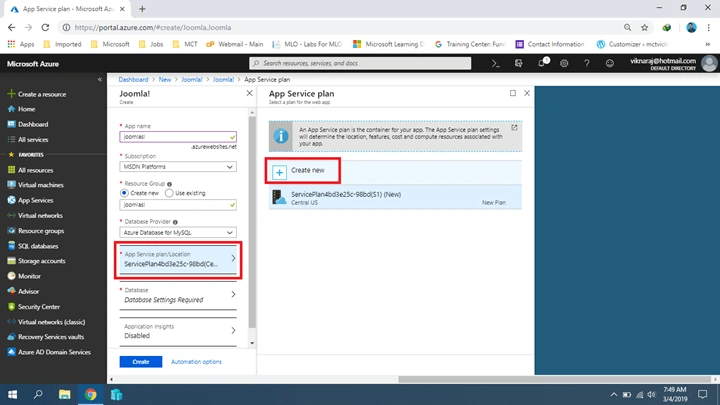Screen dimensions: 720x405
Task: Expand the App Service plan/Location setting
Action: pos(178,259)
